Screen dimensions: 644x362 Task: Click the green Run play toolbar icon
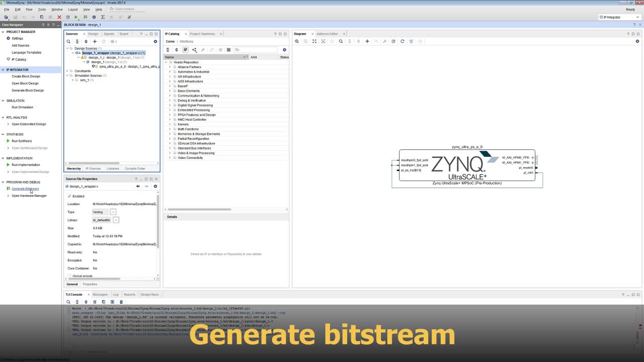click(76, 17)
